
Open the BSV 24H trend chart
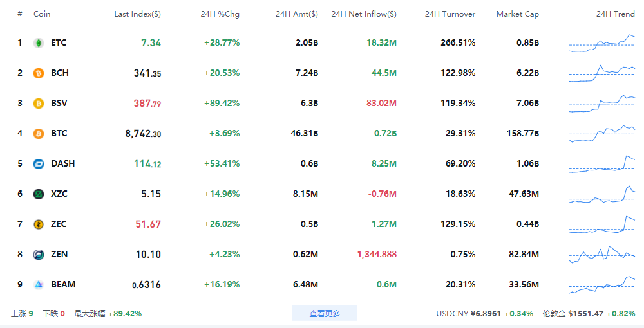coord(601,104)
